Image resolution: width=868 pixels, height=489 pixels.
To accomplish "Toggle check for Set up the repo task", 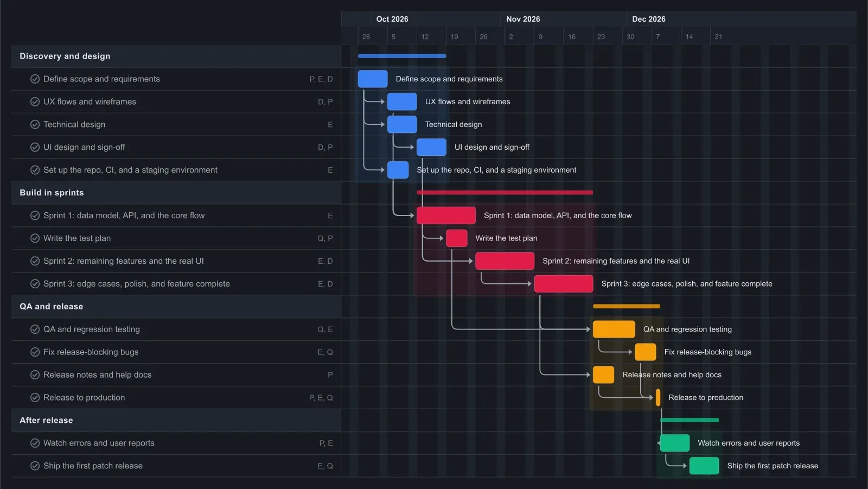I will [x=35, y=170].
